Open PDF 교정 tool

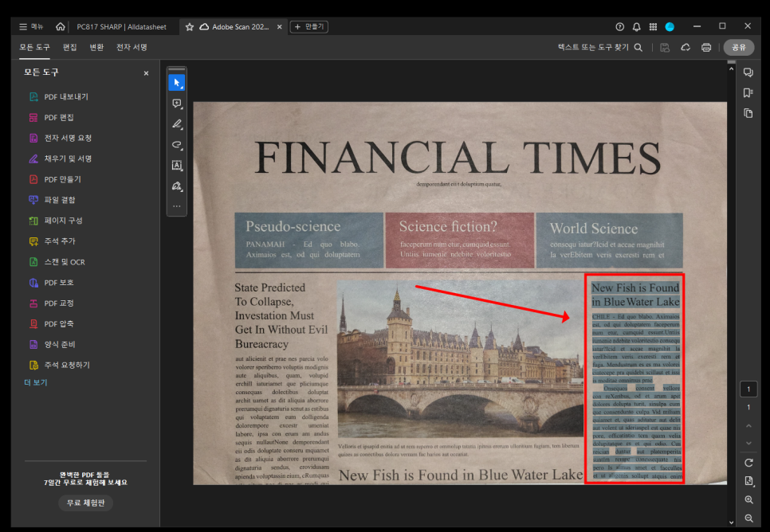pyautogui.click(x=52, y=303)
